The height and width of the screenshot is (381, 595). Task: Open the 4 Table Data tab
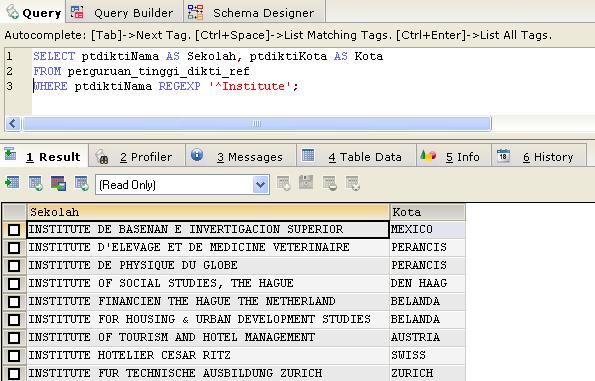pos(356,156)
